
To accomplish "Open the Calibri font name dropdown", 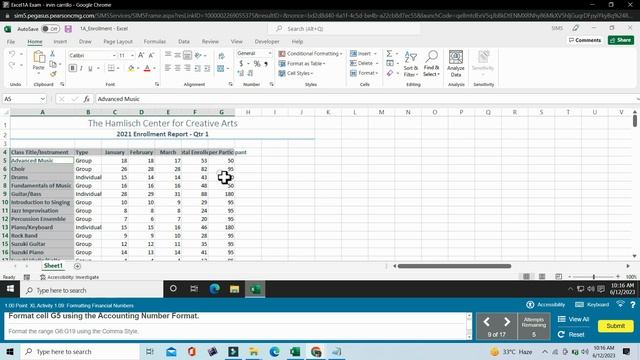I will click(x=114, y=56).
